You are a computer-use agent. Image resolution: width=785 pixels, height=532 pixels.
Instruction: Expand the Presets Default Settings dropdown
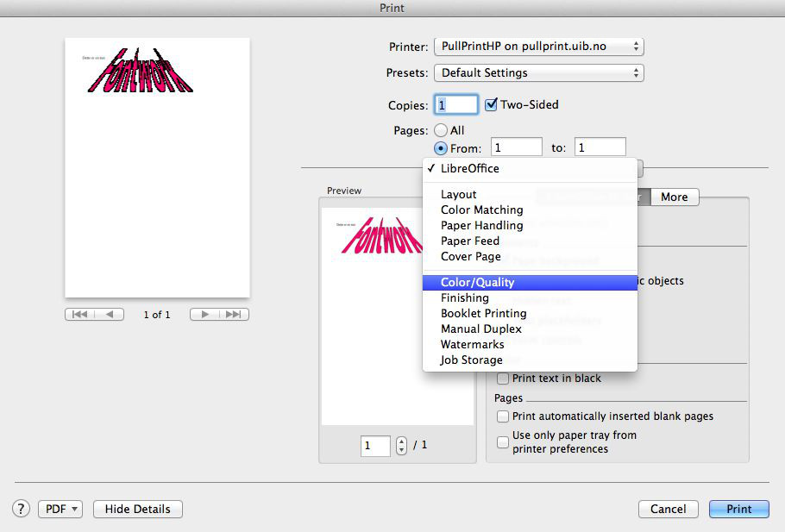[539, 73]
